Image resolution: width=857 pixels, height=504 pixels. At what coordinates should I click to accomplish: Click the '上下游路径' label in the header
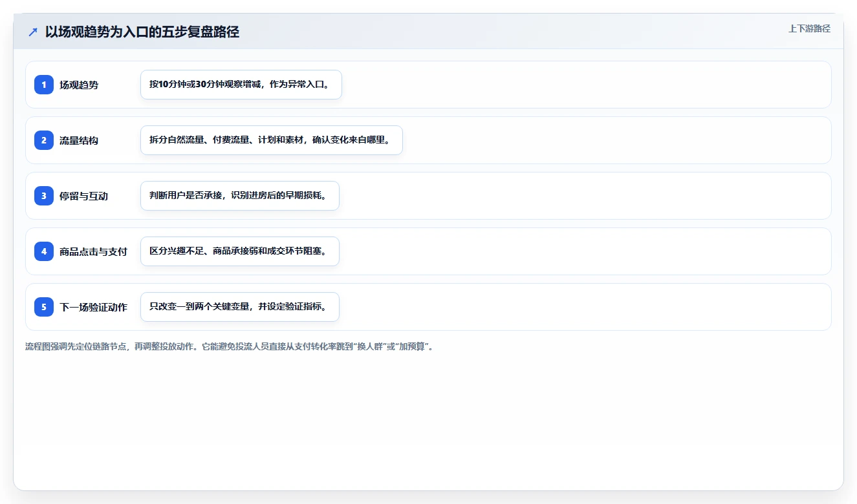(809, 28)
